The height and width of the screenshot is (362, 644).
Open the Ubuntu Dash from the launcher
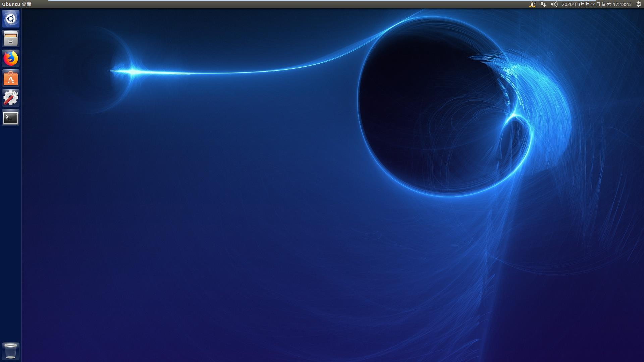(10, 19)
